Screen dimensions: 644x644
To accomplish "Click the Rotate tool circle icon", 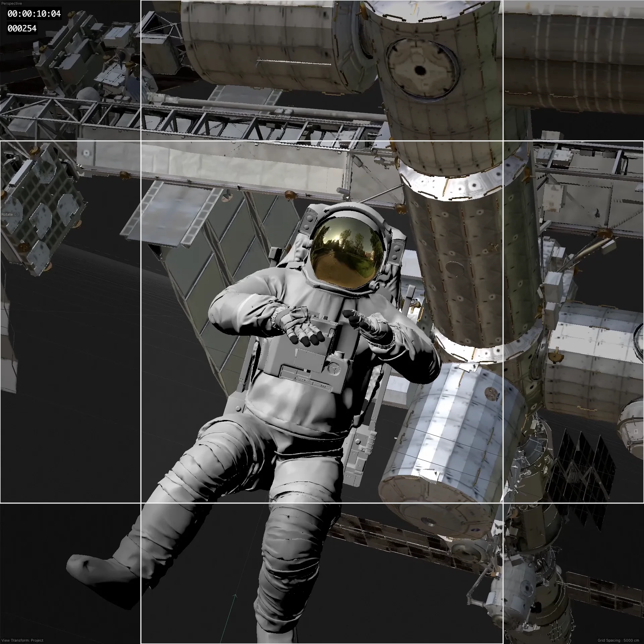I will [16, 214].
